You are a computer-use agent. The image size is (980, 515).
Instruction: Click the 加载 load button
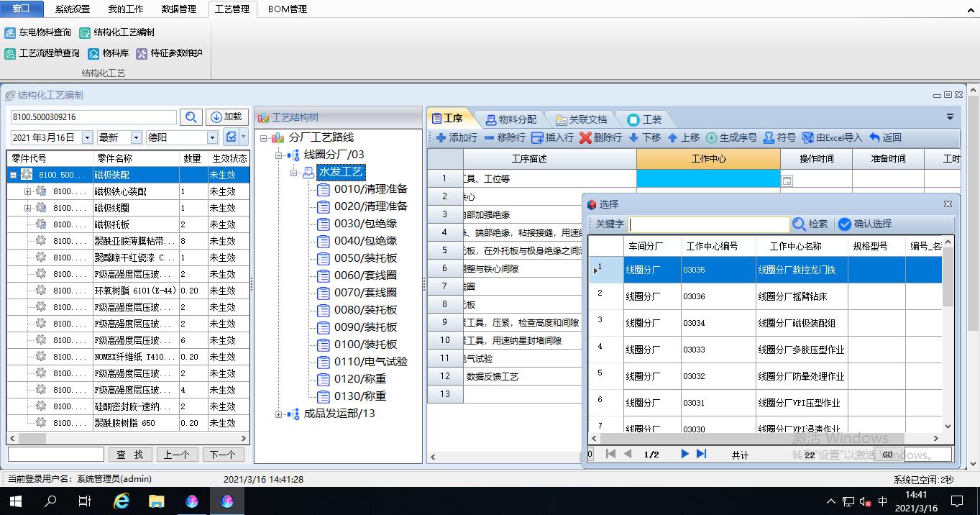[x=226, y=117]
